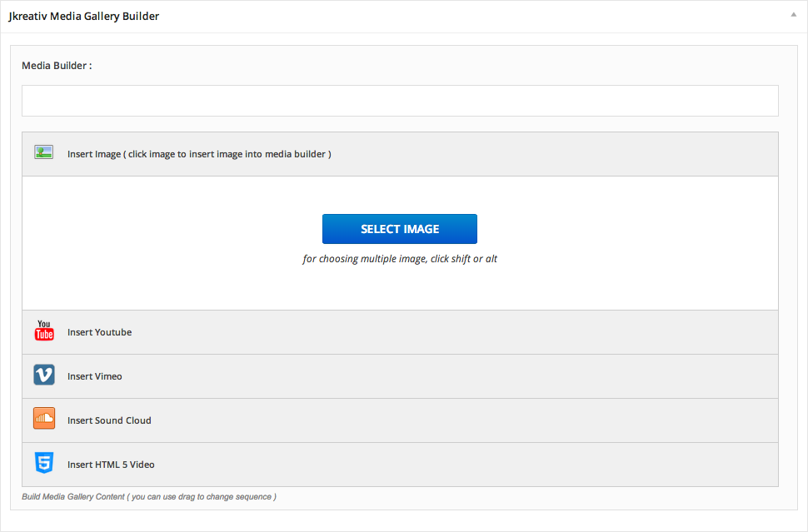The width and height of the screenshot is (808, 532).
Task: Click the HTML 5 shield icon
Action: (x=43, y=463)
